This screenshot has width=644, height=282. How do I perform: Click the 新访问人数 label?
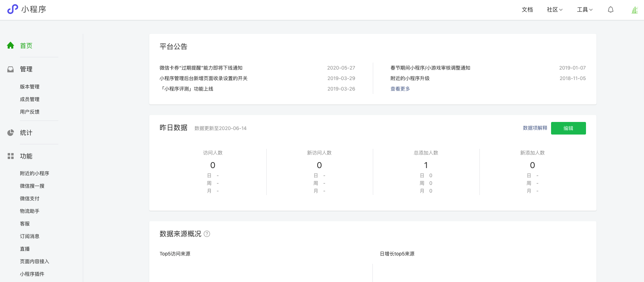tap(319, 153)
